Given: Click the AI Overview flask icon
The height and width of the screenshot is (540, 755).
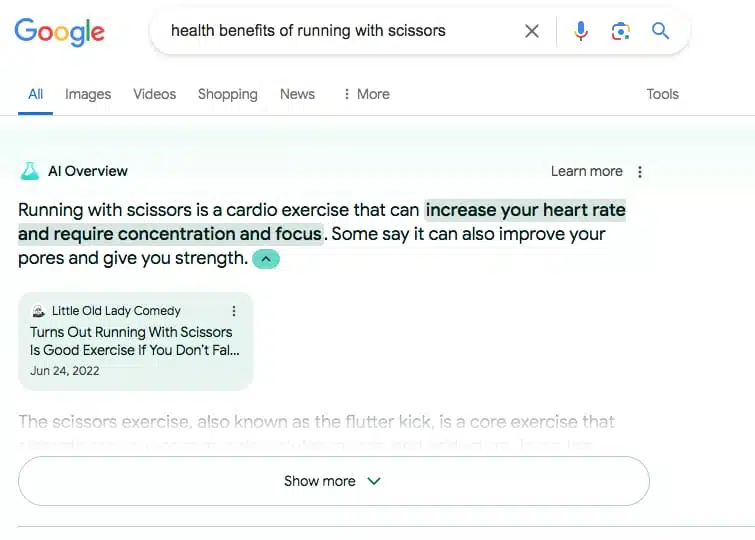Looking at the screenshot, I should tap(30, 171).
